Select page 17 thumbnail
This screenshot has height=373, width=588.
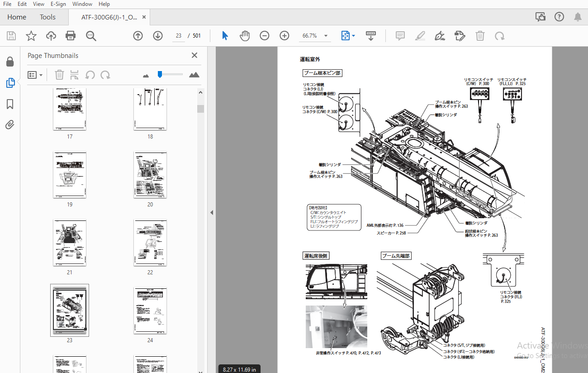click(x=70, y=109)
